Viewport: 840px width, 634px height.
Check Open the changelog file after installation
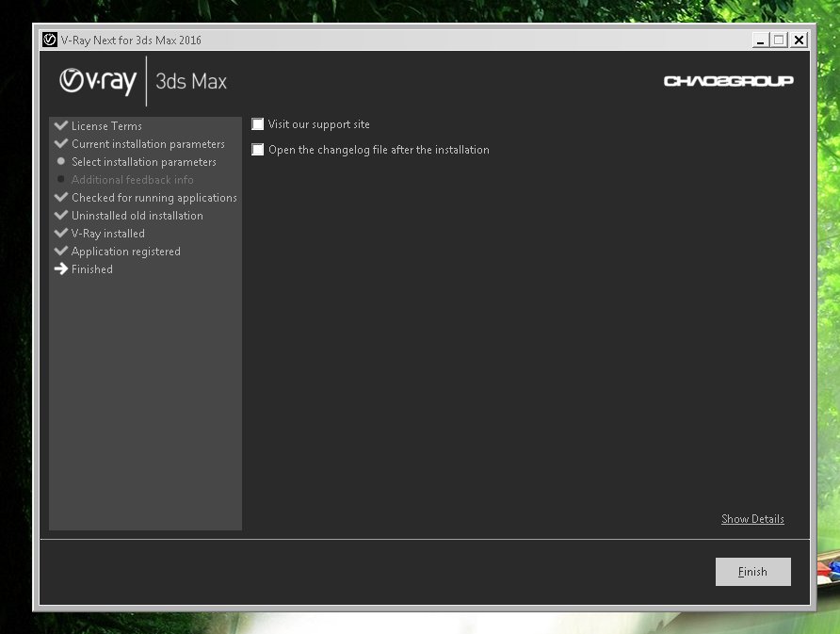(x=258, y=150)
